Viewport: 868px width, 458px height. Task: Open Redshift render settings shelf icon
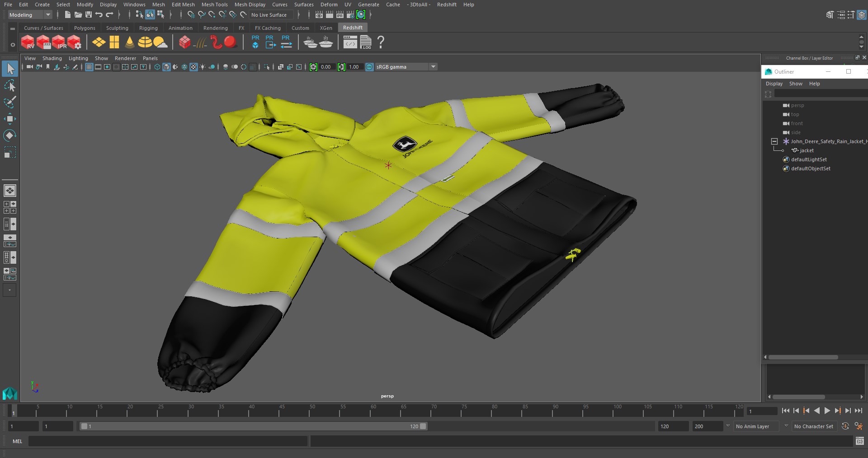(x=74, y=42)
